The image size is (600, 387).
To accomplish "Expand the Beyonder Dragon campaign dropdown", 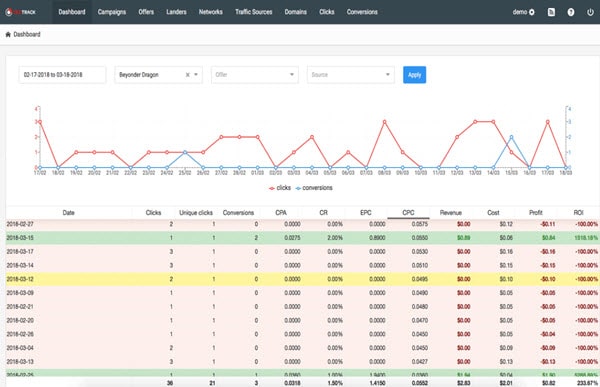I will point(196,75).
